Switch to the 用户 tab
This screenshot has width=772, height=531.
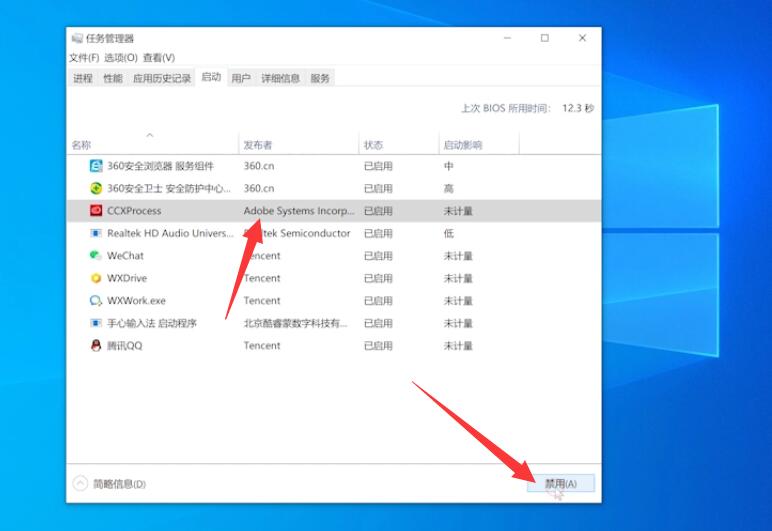point(241,78)
